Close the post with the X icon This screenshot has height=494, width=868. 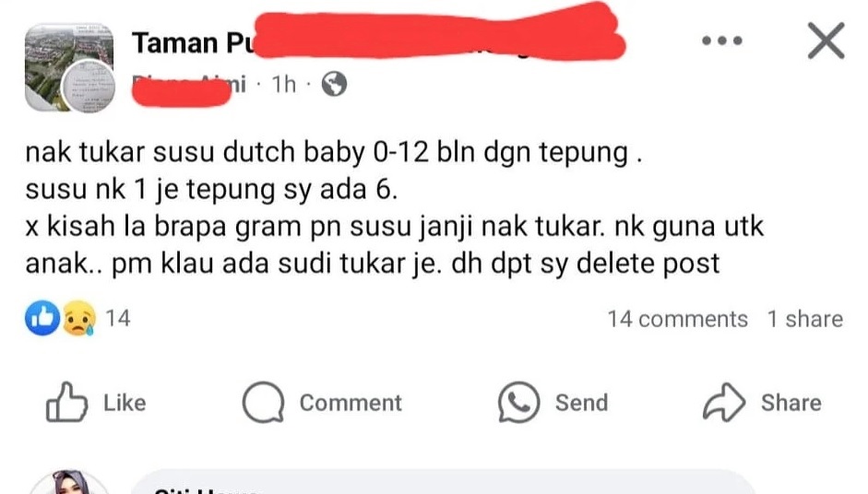click(826, 41)
